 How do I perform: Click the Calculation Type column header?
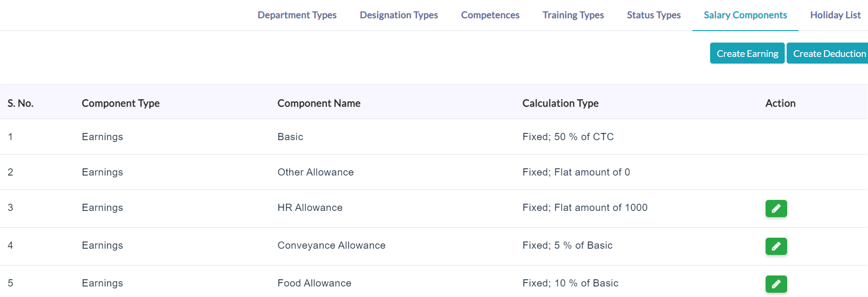[x=560, y=103]
